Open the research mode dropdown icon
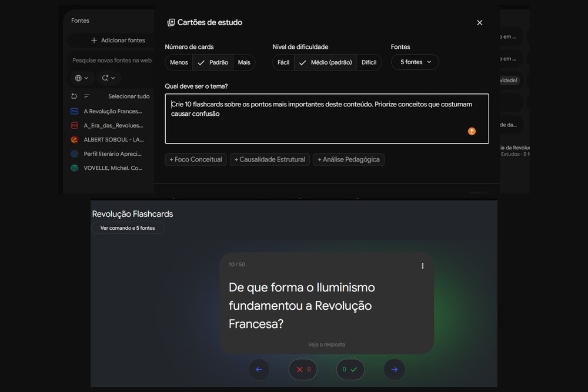 (x=108, y=78)
